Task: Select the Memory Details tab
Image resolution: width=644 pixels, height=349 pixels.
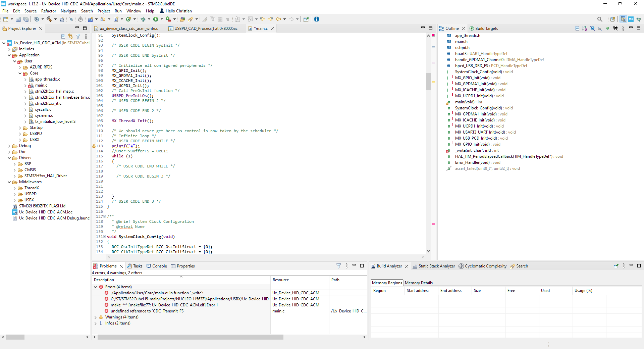Action: click(x=419, y=283)
